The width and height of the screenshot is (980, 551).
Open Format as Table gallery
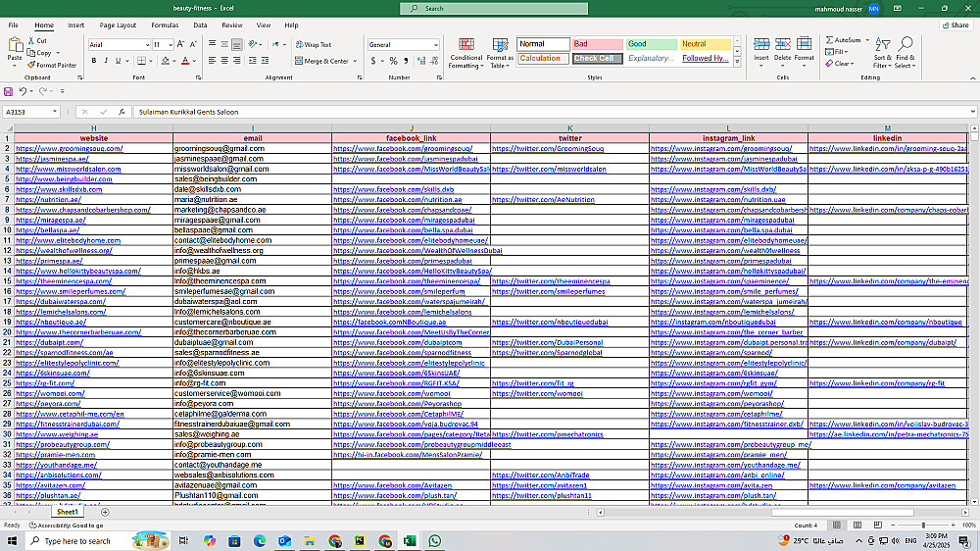[x=500, y=53]
